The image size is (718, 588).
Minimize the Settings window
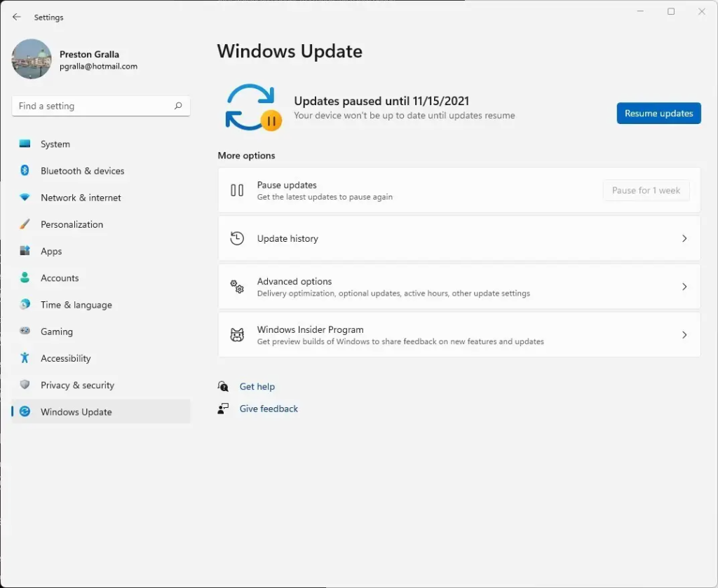coord(640,11)
